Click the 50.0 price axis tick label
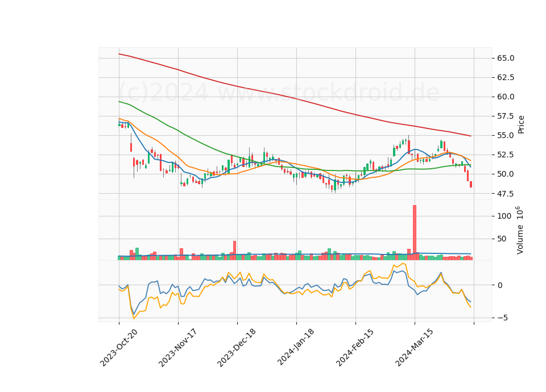 point(506,174)
